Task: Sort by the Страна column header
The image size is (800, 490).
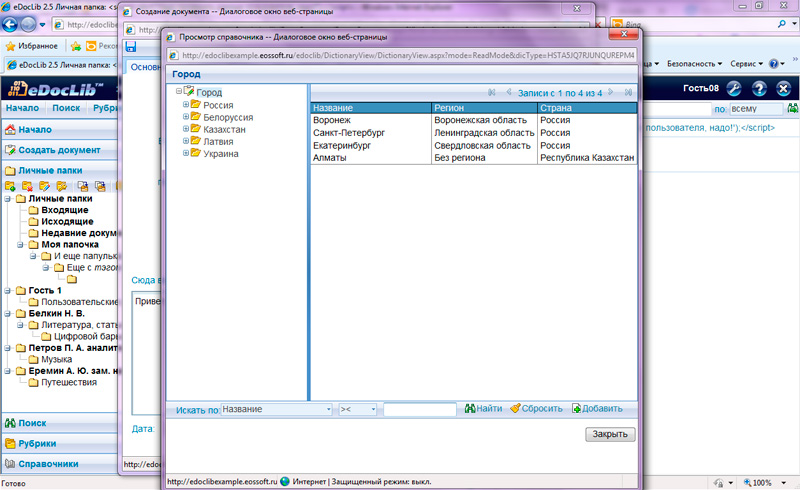Action: 587,108
